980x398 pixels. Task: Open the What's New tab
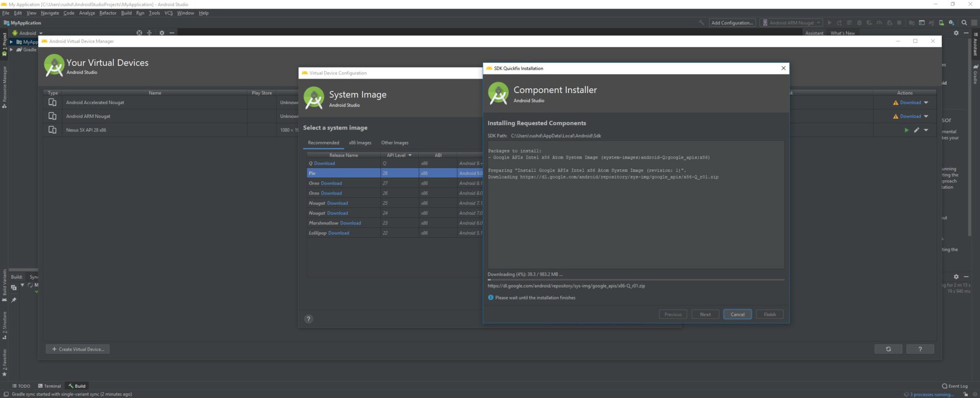click(842, 33)
